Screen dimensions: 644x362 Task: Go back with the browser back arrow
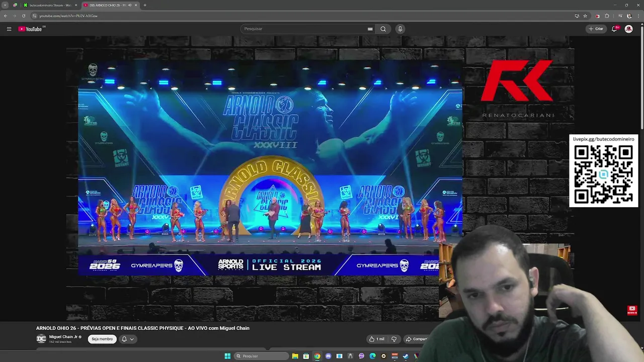(x=6, y=16)
